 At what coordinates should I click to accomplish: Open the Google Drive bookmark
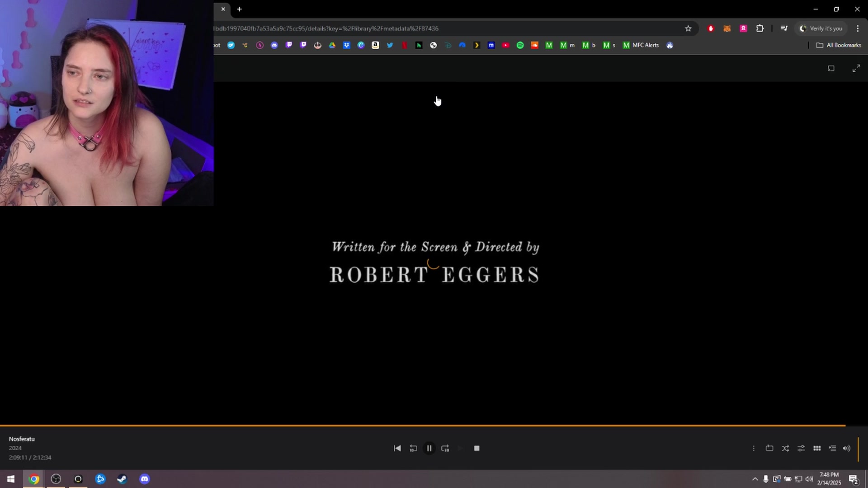[x=332, y=45]
